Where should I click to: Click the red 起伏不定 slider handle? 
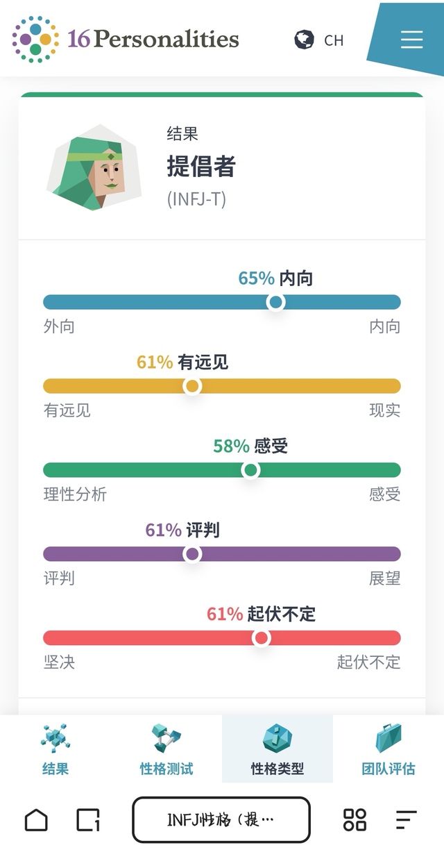point(261,638)
